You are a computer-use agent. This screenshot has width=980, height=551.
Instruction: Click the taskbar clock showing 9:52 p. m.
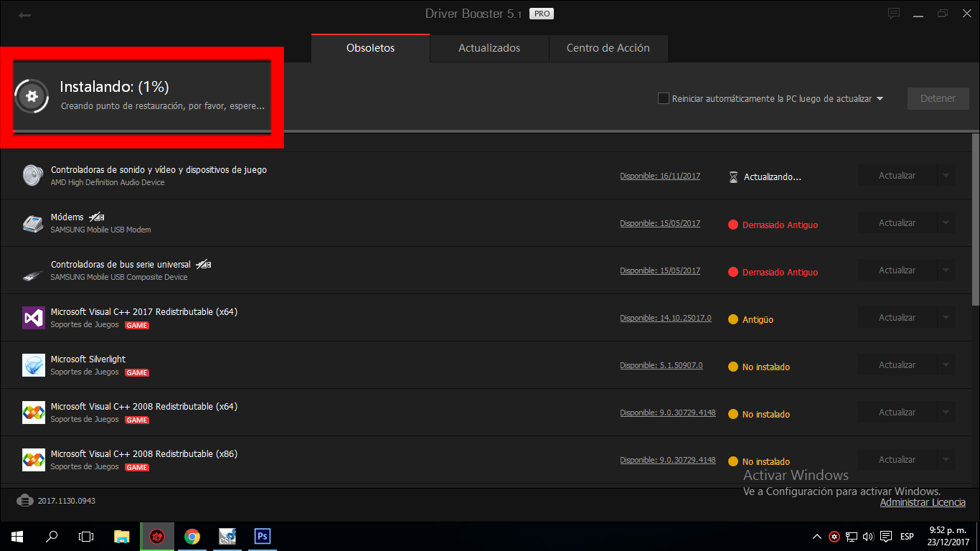[947, 536]
